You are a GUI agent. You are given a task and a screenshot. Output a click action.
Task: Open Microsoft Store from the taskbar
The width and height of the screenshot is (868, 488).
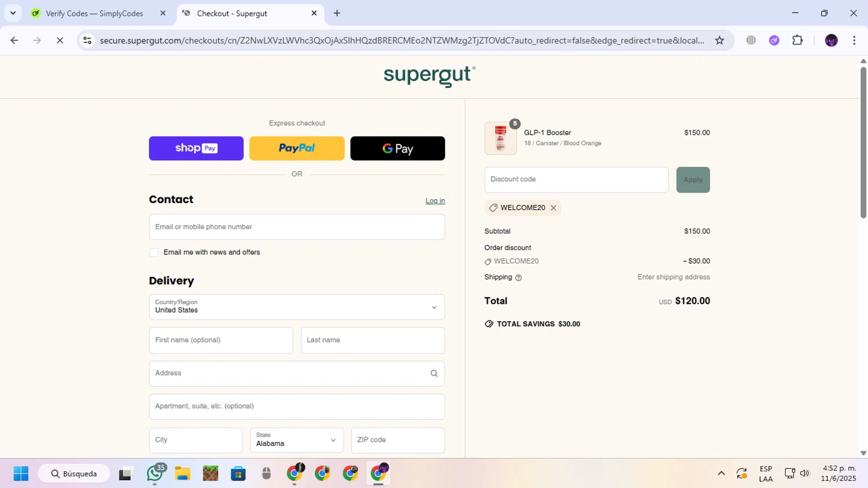pos(238,474)
